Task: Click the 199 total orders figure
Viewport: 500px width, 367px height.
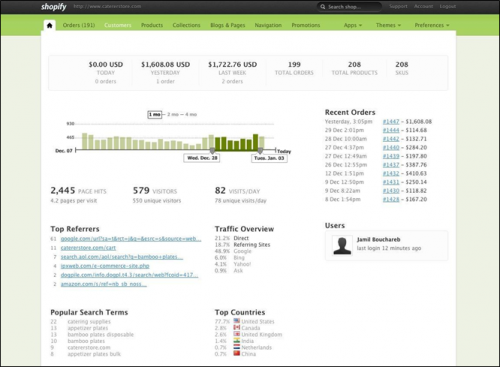Action: click(x=294, y=65)
